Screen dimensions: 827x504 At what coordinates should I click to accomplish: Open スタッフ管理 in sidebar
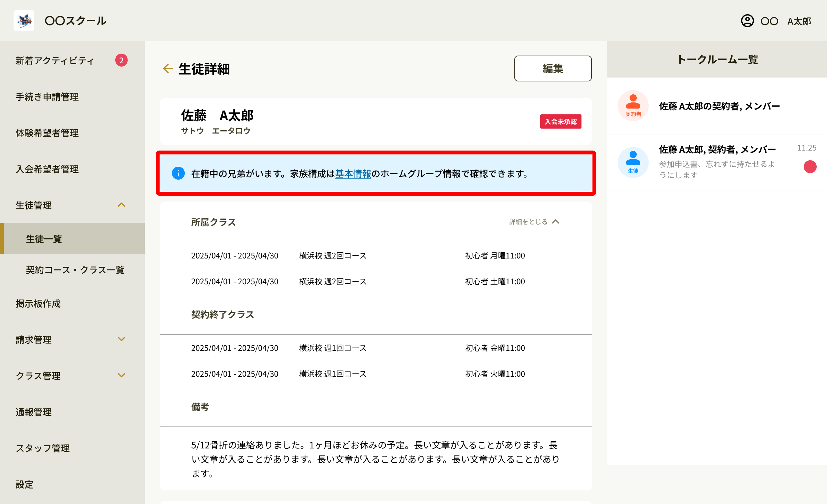72,448
